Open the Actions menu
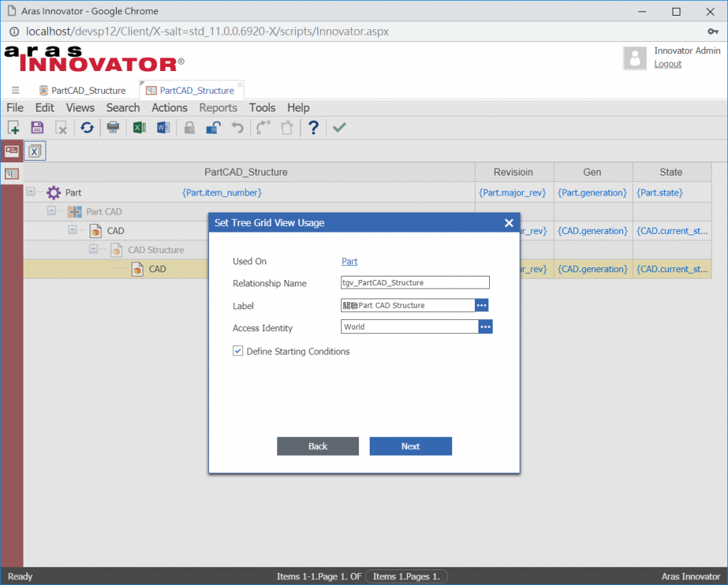728x585 pixels. pos(169,108)
